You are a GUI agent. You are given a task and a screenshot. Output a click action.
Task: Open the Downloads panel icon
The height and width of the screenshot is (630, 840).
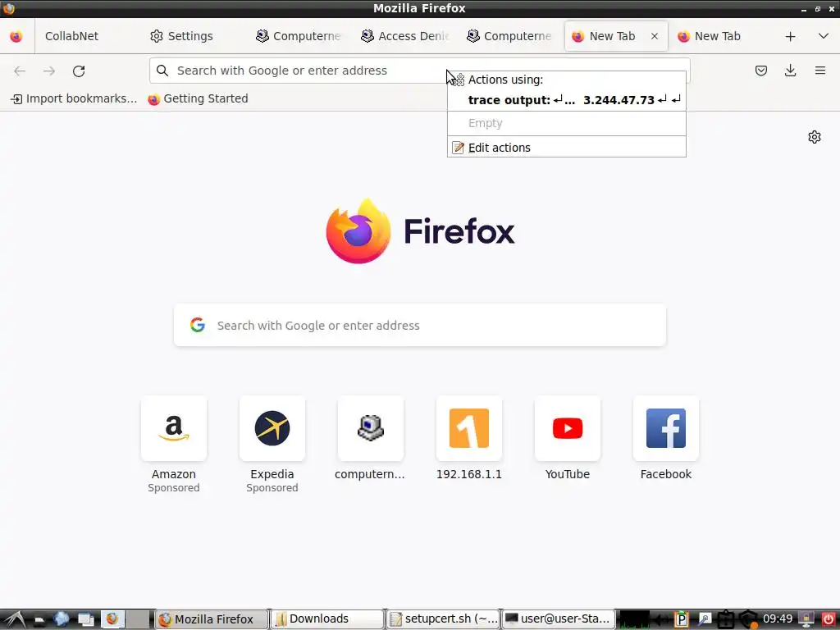(x=790, y=71)
